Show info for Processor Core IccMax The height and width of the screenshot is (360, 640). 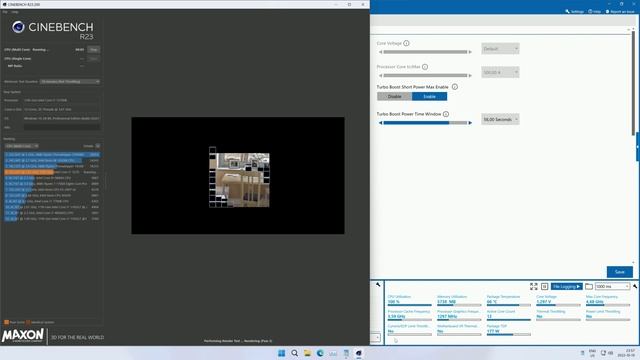tap(425, 67)
